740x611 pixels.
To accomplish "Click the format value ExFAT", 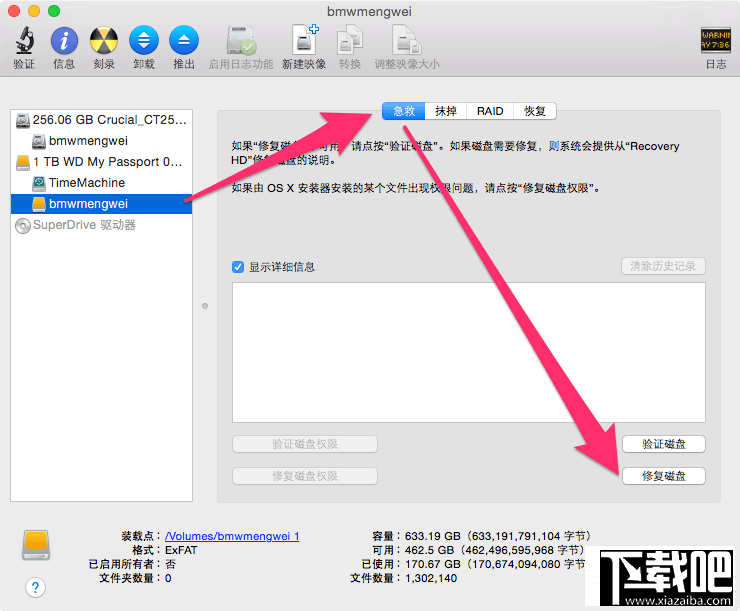I will (x=181, y=550).
